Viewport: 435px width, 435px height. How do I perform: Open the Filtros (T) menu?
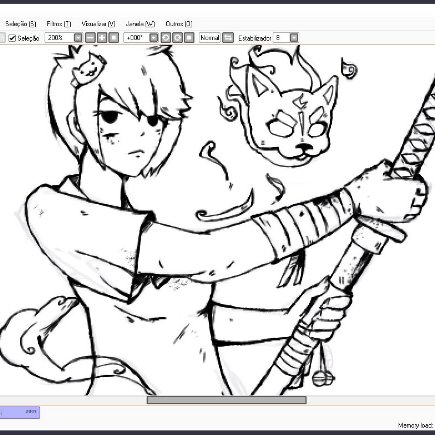pos(59,24)
